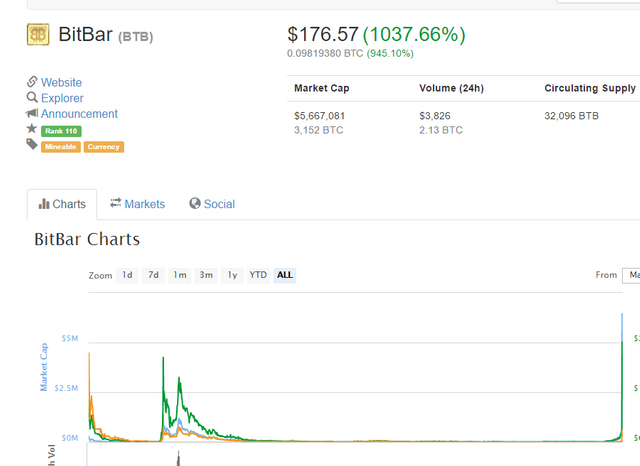Screen dimensions: 640x466
Task: Click the $3,826 volume value
Action: [435, 116]
